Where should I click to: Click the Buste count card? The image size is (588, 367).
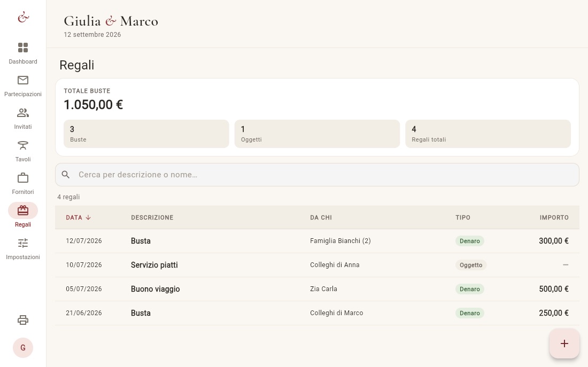(146, 134)
